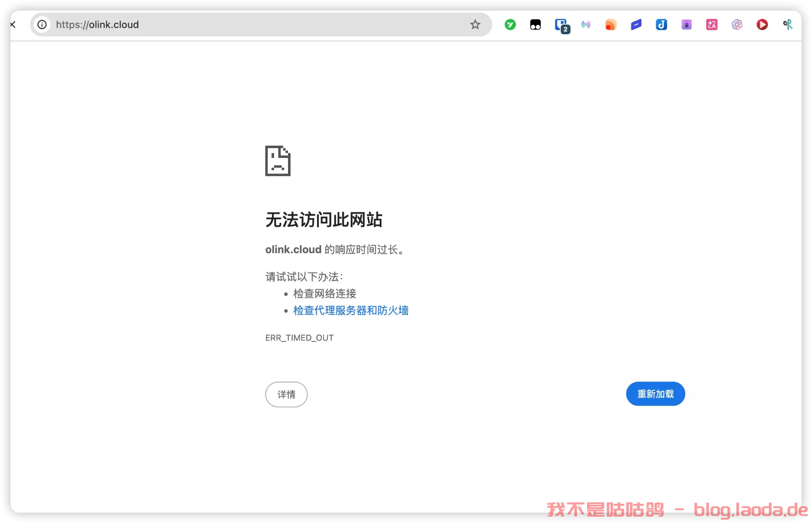Image resolution: width=812 pixels, height=523 pixels.
Task: Click the address bar showing olink.cloud
Action: pyautogui.click(x=254, y=25)
